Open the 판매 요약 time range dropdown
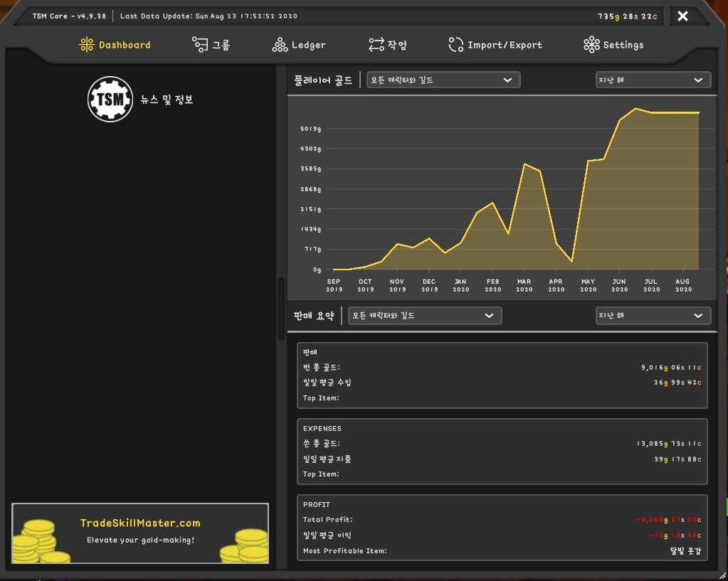728x581 pixels. [653, 316]
